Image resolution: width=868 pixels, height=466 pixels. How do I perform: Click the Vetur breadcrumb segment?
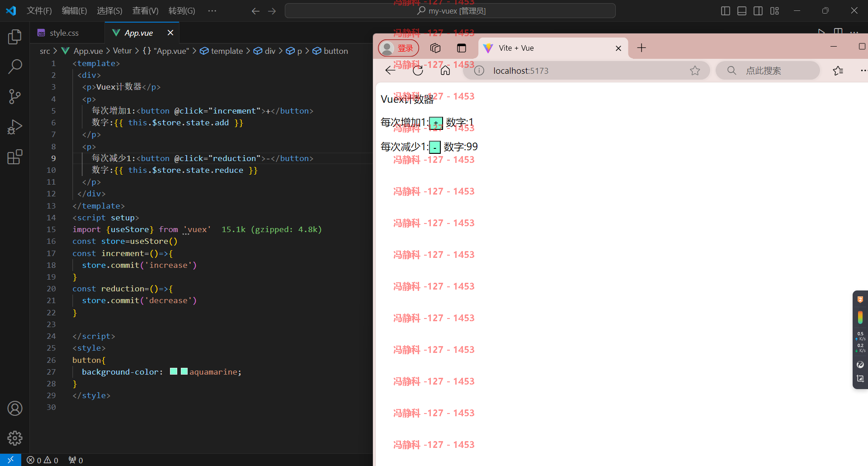pyautogui.click(x=122, y=51)
